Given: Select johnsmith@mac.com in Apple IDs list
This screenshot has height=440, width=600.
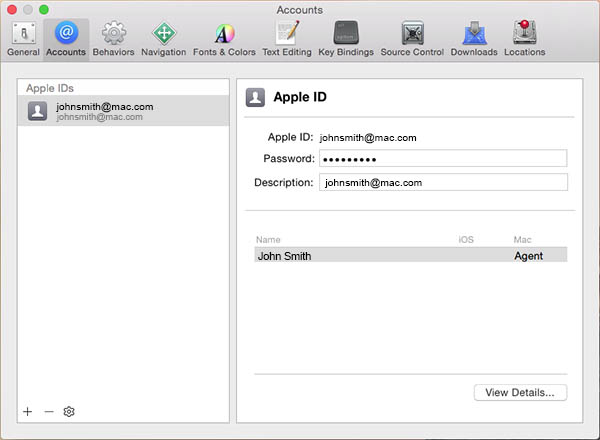Looking at the screenshot, I should 123,111.
